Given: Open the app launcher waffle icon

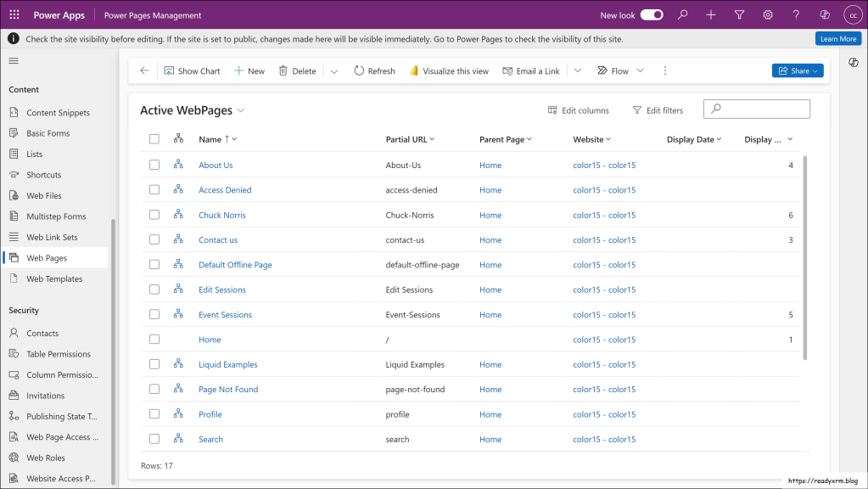Looking at the screenshot, I should tap(14, 14).
